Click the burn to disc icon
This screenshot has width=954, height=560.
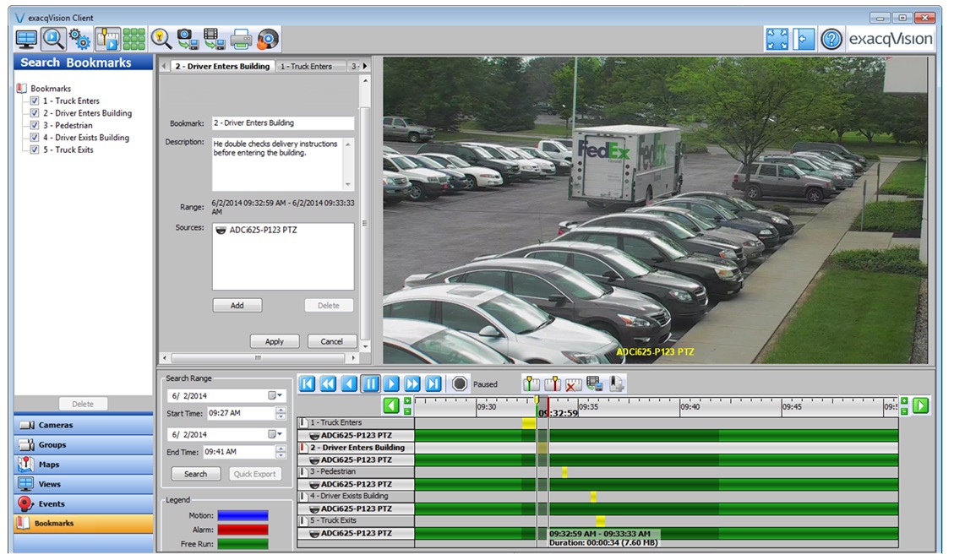[x=268, y=40]
